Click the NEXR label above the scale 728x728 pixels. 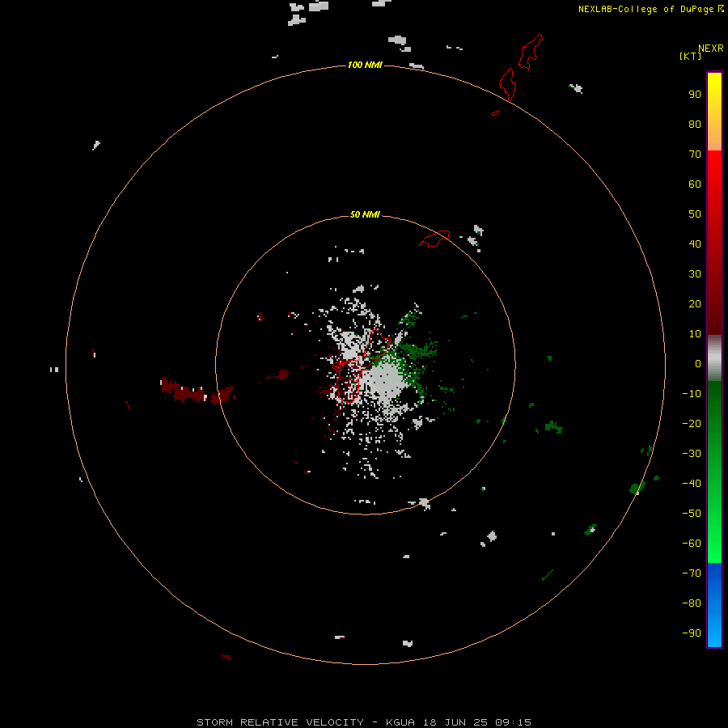point(711,49)
